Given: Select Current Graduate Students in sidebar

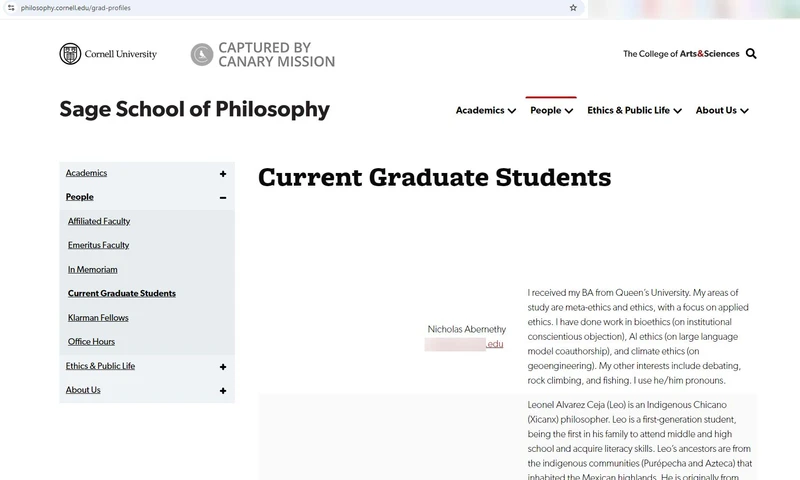Looking at the screenshot, I should (x=121, y=293).
